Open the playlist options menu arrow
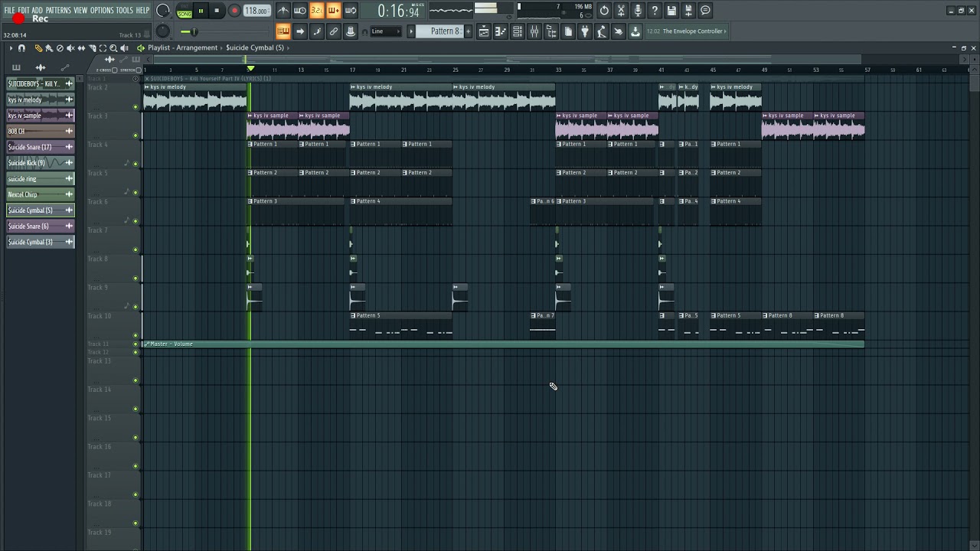The width and height of the screenshot is (980, 551). tap(11, 48)
